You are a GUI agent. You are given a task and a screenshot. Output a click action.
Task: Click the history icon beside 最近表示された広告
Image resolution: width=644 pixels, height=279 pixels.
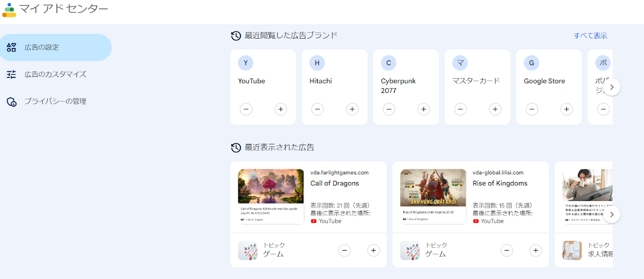click(x=236, y=148)
